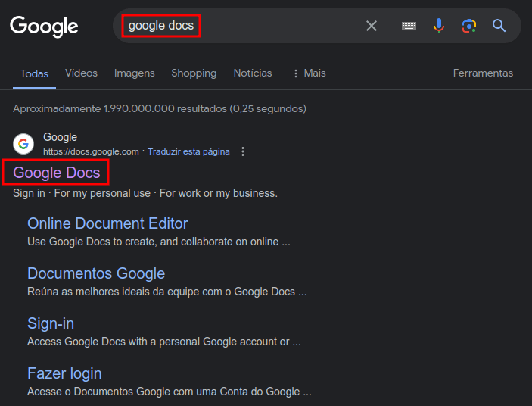Viewport: 532px width, 406px height.
Task: Open the Shopping tab
Action: tap(194, 73)
